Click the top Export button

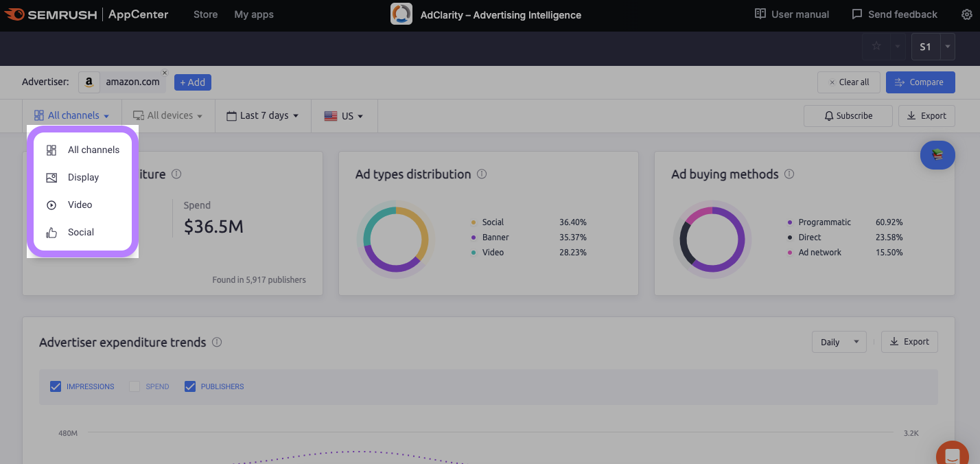[x=926, y=116]
